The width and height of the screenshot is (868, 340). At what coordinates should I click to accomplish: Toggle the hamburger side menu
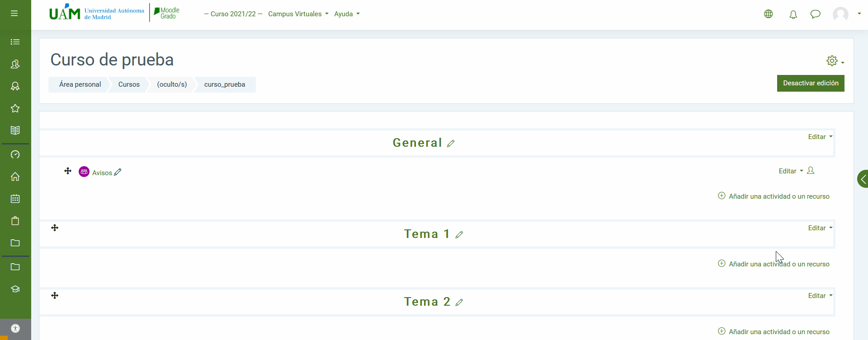(14, 14)
